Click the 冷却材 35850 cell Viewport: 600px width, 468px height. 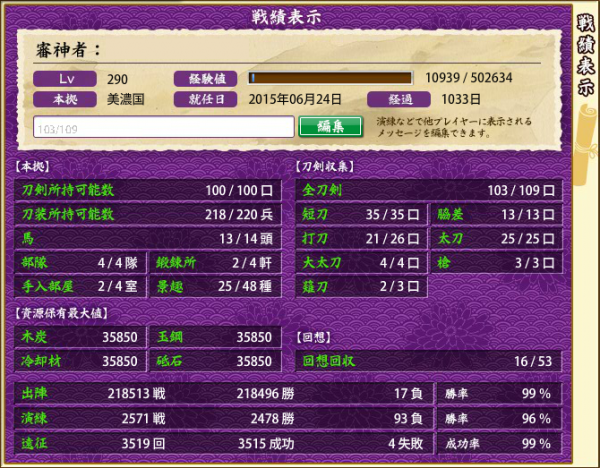(x=80, y=361)
